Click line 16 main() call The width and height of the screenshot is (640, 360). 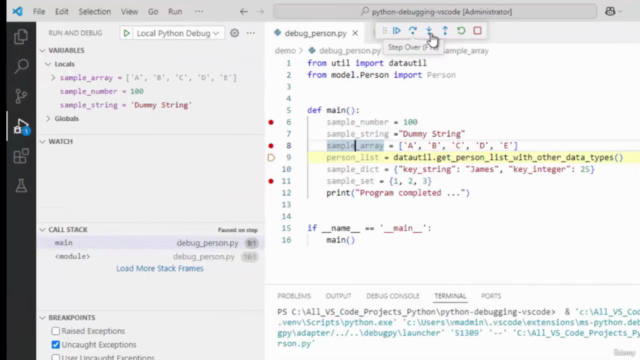(x=340, y=240)
